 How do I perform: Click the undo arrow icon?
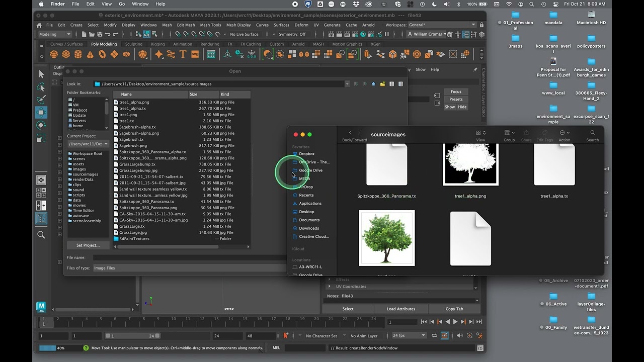pyautogui.click(x=108, y=34)
